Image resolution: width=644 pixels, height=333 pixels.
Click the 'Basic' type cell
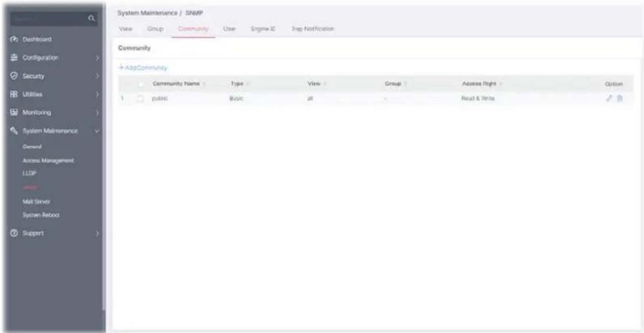pyautogui.click(x=237, y=99)
